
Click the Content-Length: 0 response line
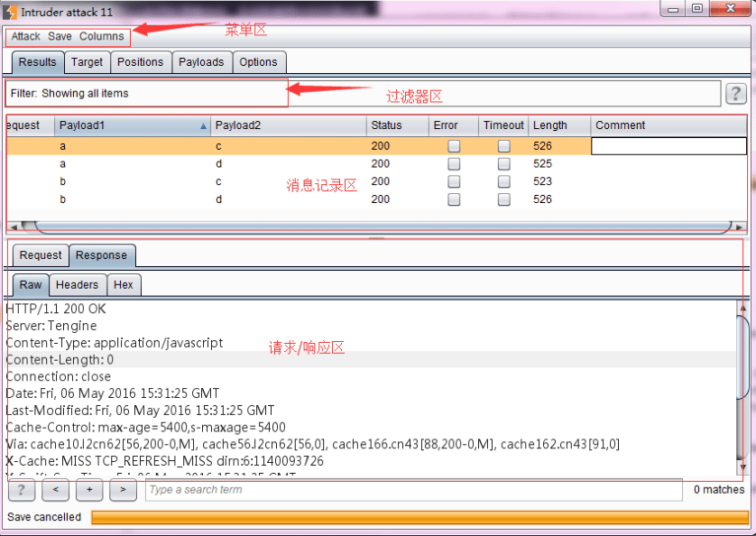60,360
